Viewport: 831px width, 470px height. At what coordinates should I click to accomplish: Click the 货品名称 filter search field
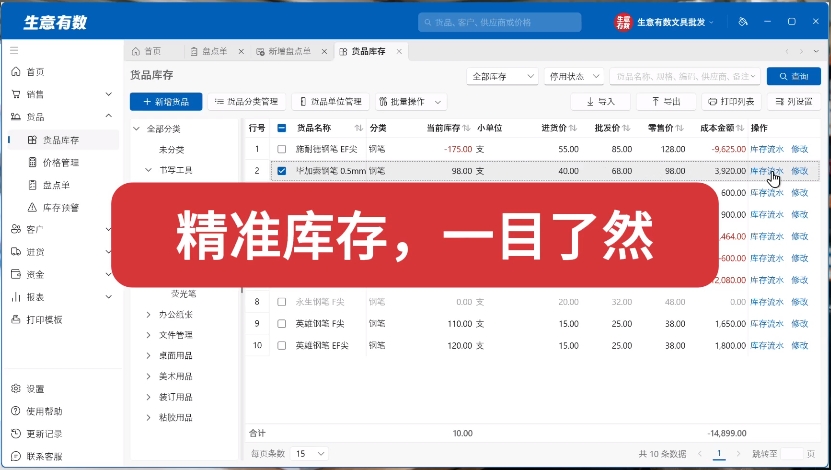pos(685,76)
